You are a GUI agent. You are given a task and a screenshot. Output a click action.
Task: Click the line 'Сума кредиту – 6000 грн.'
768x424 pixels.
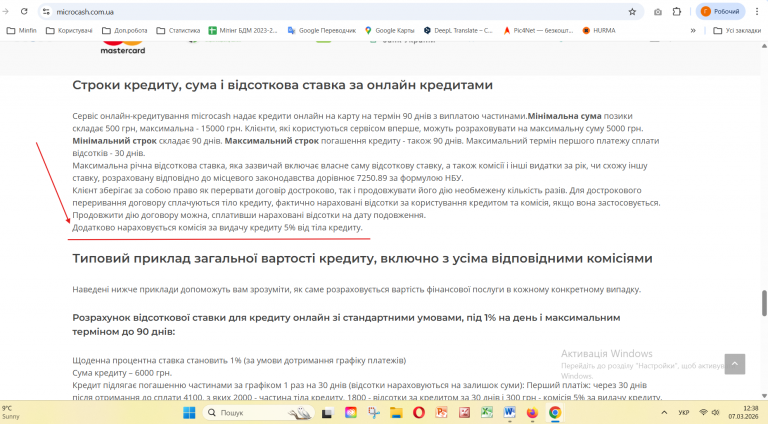click(x=122, y=373)
